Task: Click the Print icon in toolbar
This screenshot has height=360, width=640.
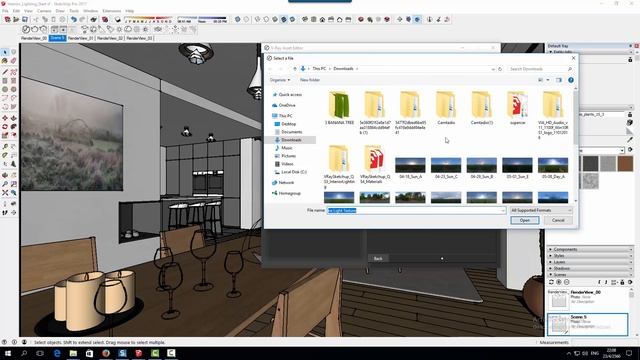Action: click(93, 20)
